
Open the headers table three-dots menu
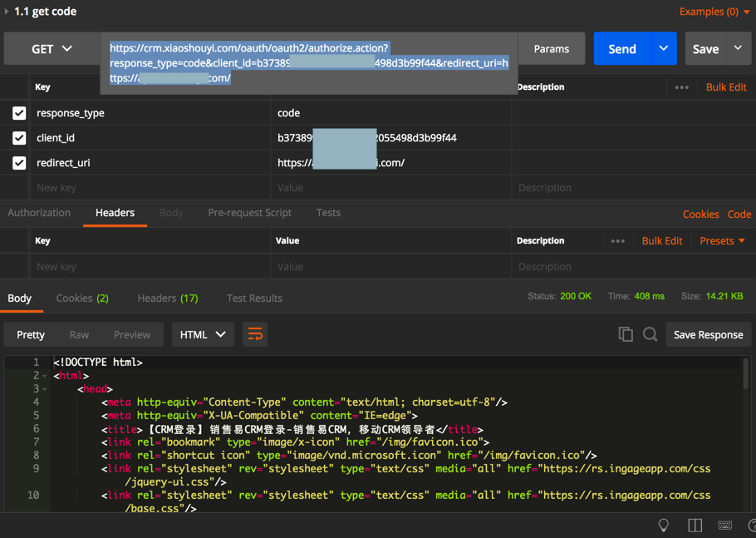(617, 241)
